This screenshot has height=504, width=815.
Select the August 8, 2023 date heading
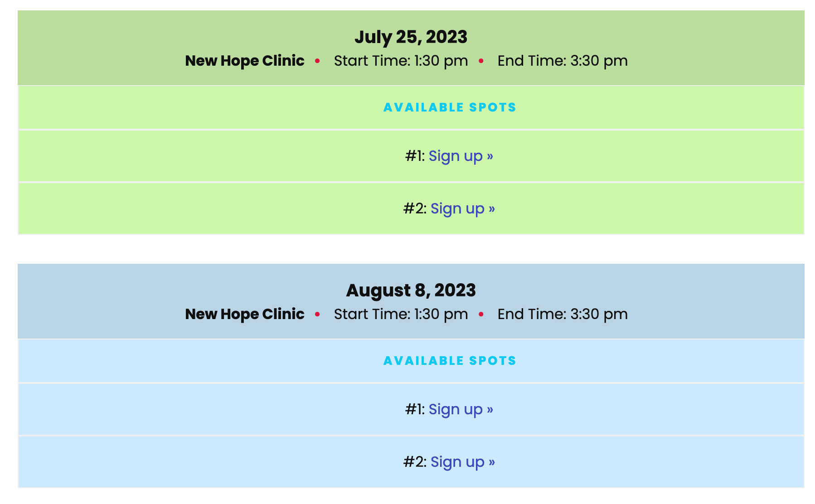pyautogui.click(x=411, y=291)
